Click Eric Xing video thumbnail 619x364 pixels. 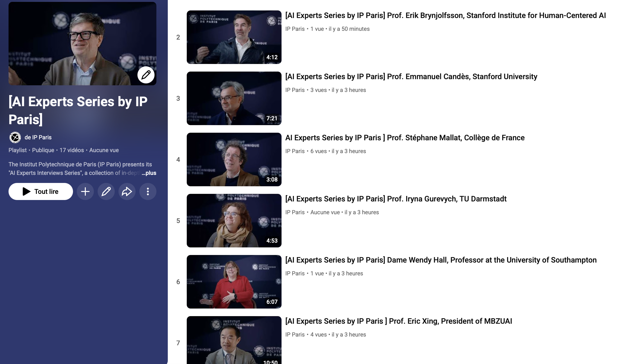tap(234, 340)
